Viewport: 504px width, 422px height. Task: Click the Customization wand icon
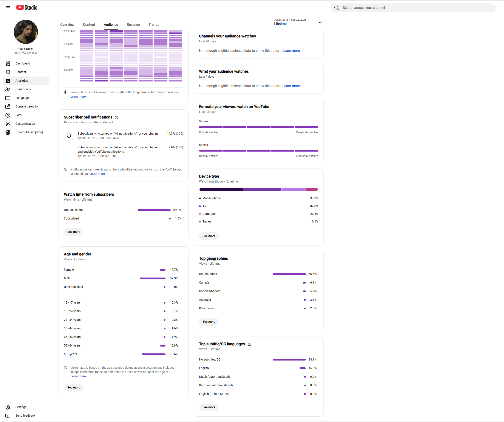pyautogui.click(x=8, y=124)
